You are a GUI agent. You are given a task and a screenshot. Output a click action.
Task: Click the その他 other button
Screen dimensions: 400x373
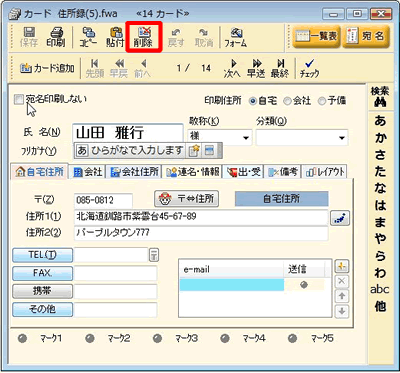click(x=42, y=310)
